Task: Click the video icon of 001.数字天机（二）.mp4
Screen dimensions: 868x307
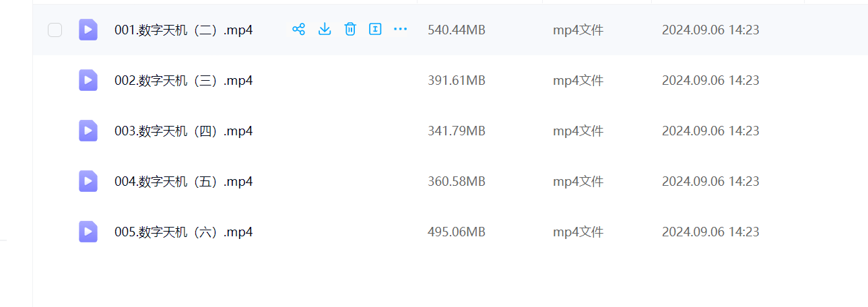Action: click(x=88, y=30)
